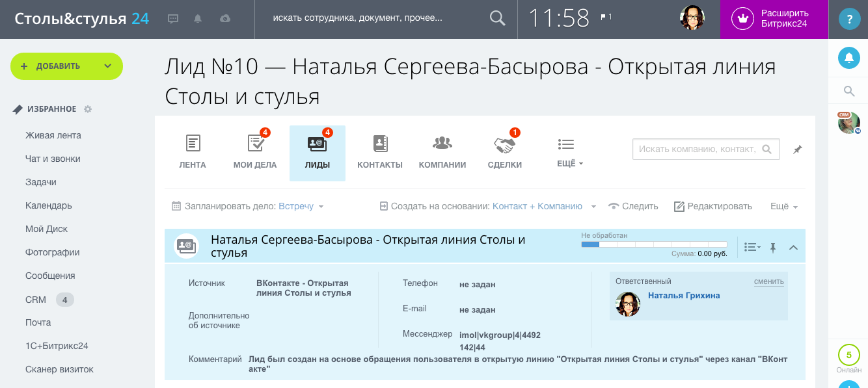Viewport: 868px width, 388px height.
Task: Click lead status progress bar
Action: [654, 244]
